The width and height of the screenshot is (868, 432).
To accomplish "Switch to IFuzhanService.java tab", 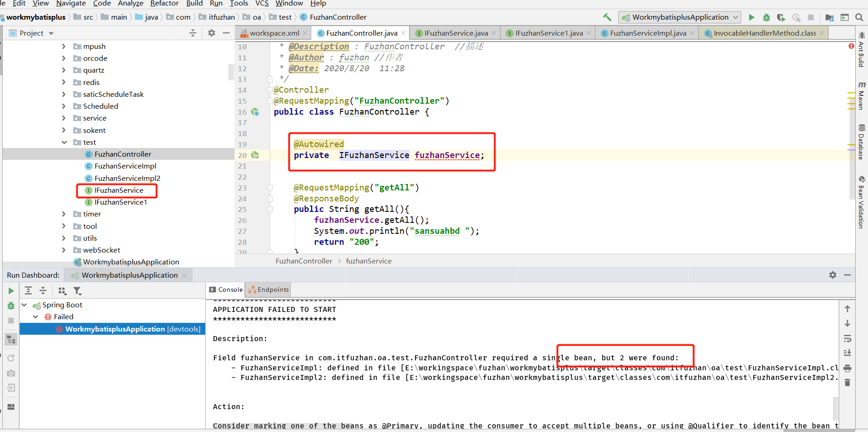I will pos(456,33).
